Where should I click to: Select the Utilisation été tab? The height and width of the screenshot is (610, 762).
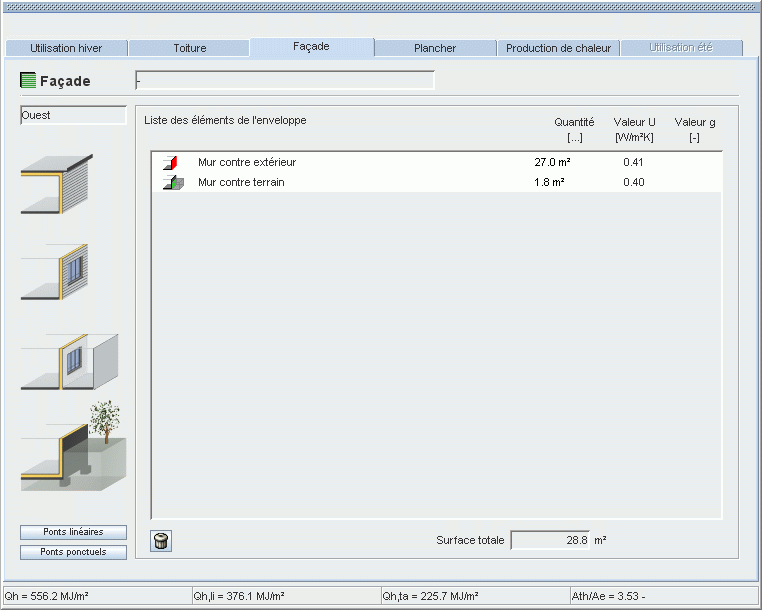(x=681, y=48)
